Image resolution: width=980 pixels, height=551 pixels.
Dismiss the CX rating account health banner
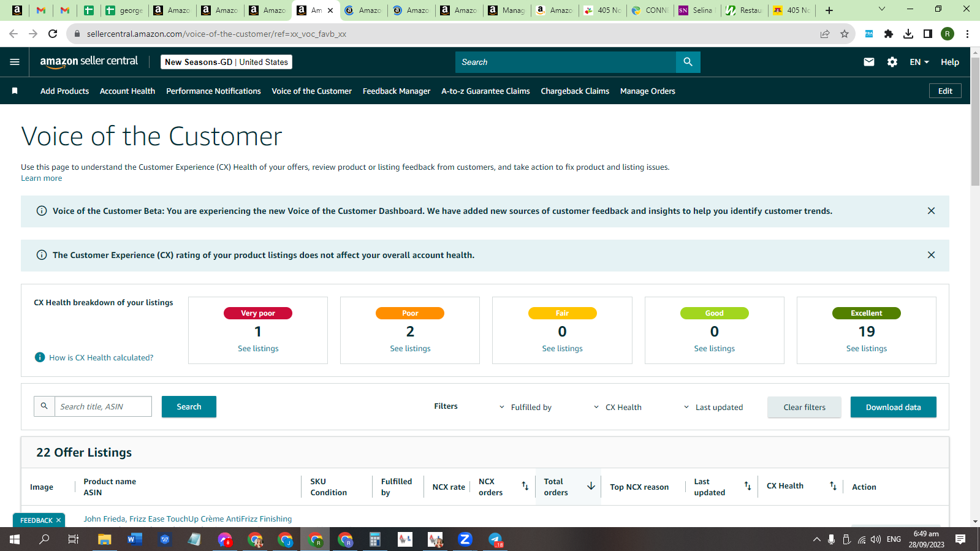[x=931, y=255]
